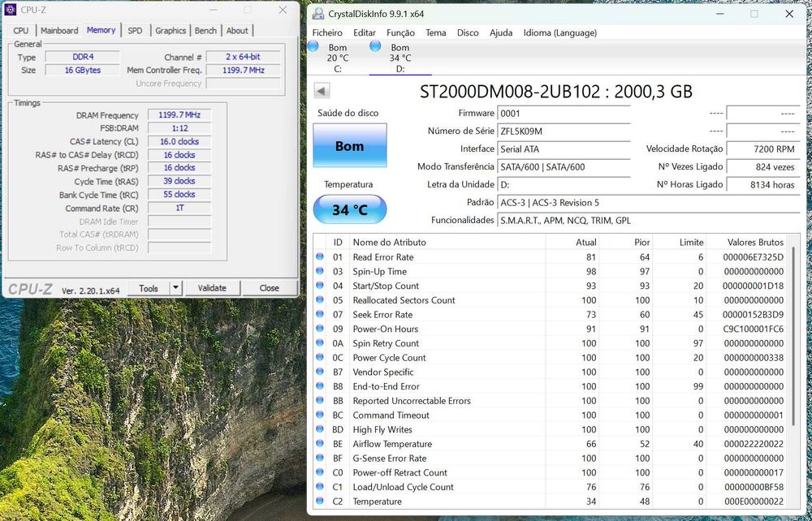The width and height of the screenshot is (812, 521).
Task: Click the Size value 16 GBytes
Action: (83, 70)
